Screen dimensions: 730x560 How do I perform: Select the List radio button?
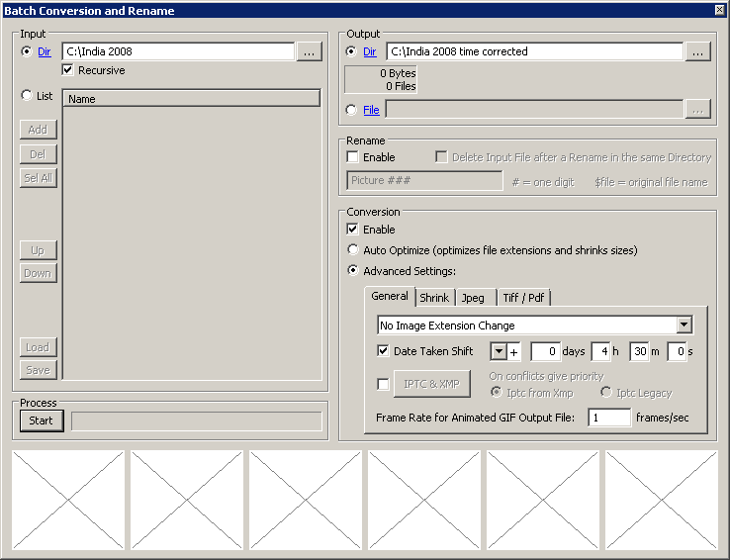27,95
